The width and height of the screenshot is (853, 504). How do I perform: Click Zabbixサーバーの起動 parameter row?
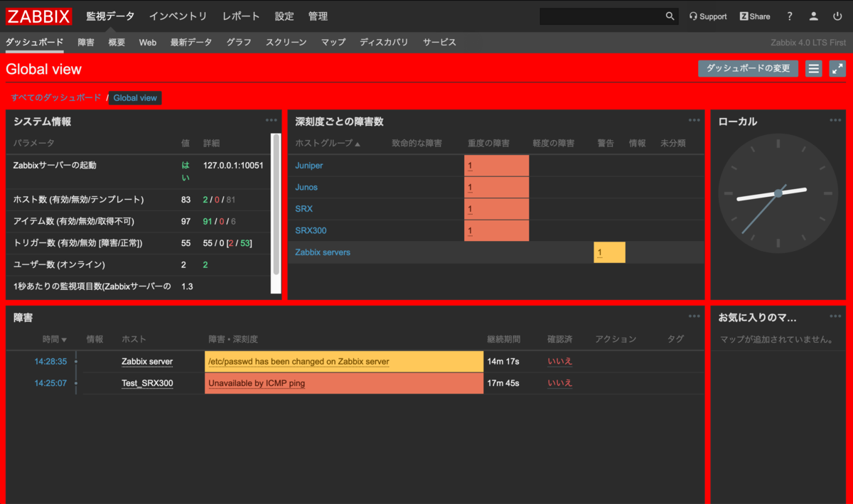click(x=139, y=171)
